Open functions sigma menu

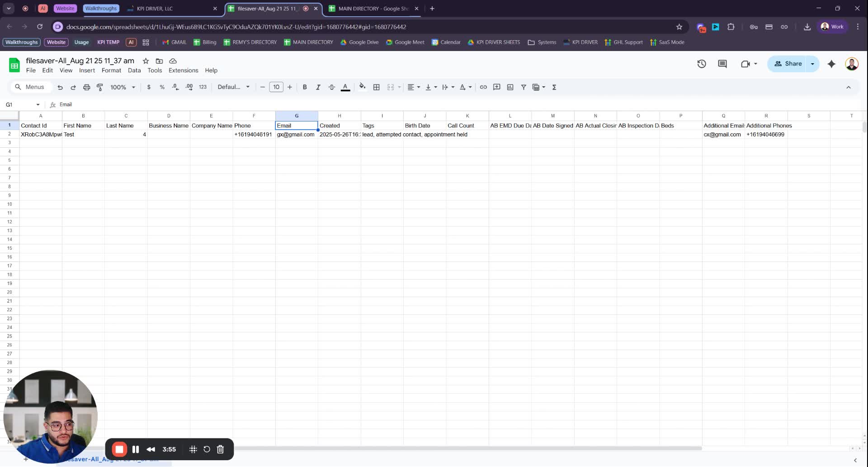click(x=554, y=87)
